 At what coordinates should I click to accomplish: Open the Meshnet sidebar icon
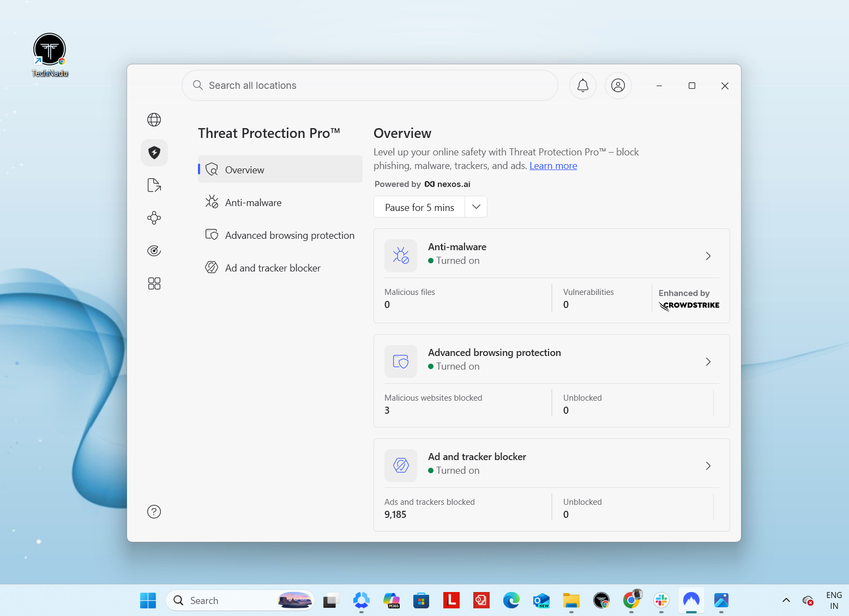tap(154, 218)
